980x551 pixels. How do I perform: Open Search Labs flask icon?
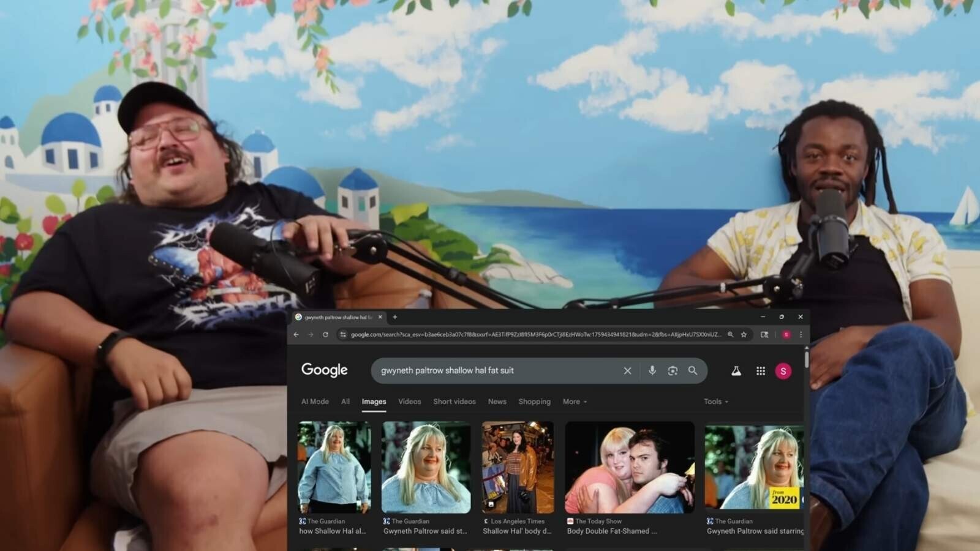point(736,371)
